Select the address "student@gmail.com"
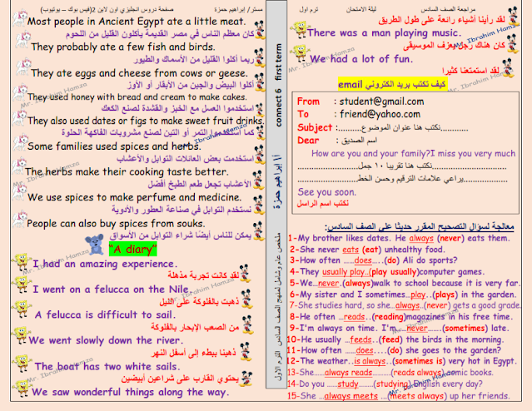Image resolution: width=532 pixels, height=411 pixels. (381, 102)
